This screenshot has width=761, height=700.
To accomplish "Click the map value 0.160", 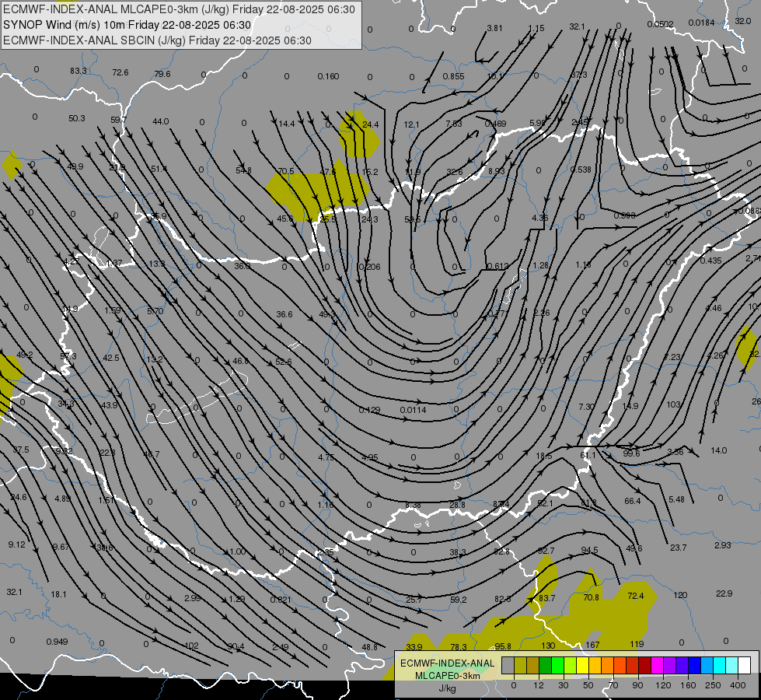I will (x=328, y=76).
